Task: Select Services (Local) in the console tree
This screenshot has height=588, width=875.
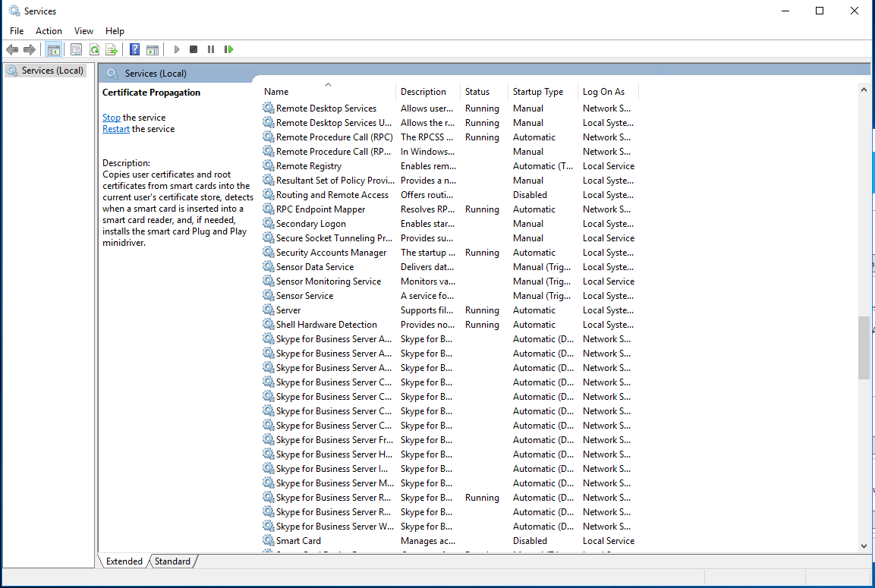Action: [x=52, y=71]
